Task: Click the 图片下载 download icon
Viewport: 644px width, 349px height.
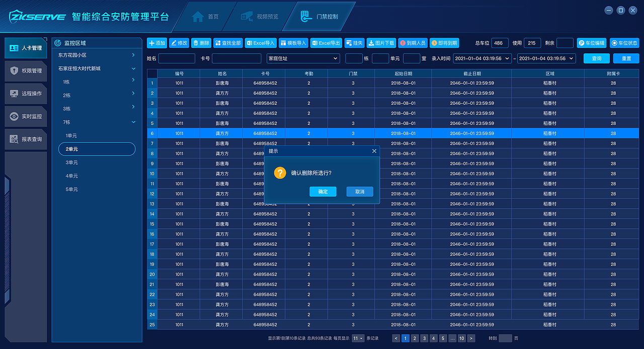Action: (x=381, y=43)
